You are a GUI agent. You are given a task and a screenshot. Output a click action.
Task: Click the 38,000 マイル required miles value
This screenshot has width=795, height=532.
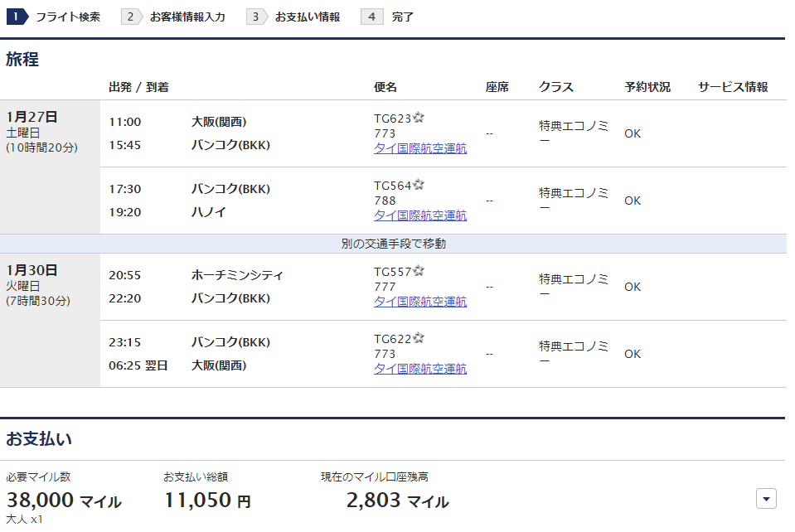pyautogui.click(x=64, y=501)
